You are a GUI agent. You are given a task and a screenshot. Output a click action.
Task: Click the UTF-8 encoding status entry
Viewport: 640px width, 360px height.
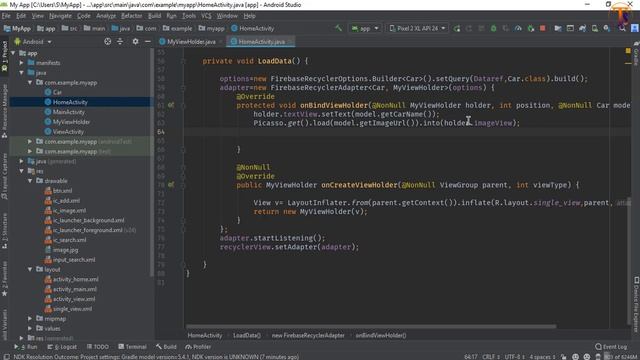click(514, 357)
